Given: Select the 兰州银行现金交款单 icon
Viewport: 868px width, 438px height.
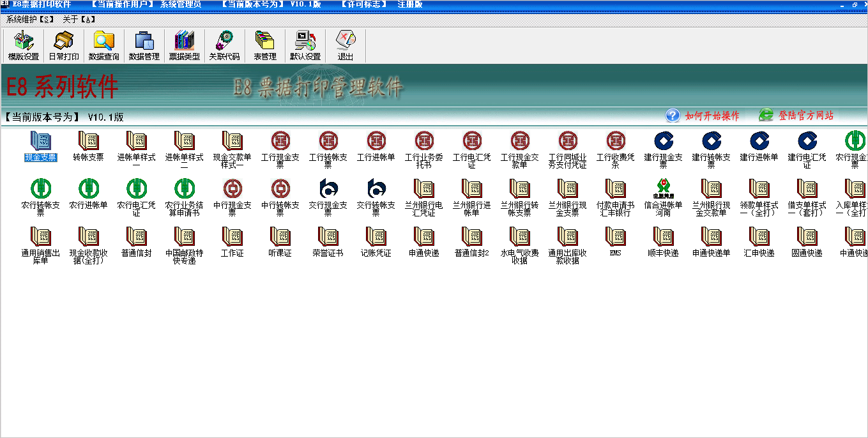Looking at the screenshot, I should [711, 197].
